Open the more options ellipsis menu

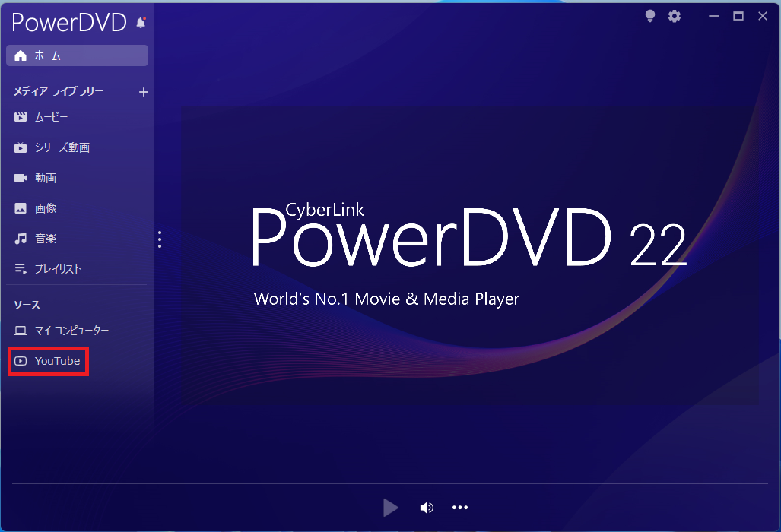tap(460, 508)
